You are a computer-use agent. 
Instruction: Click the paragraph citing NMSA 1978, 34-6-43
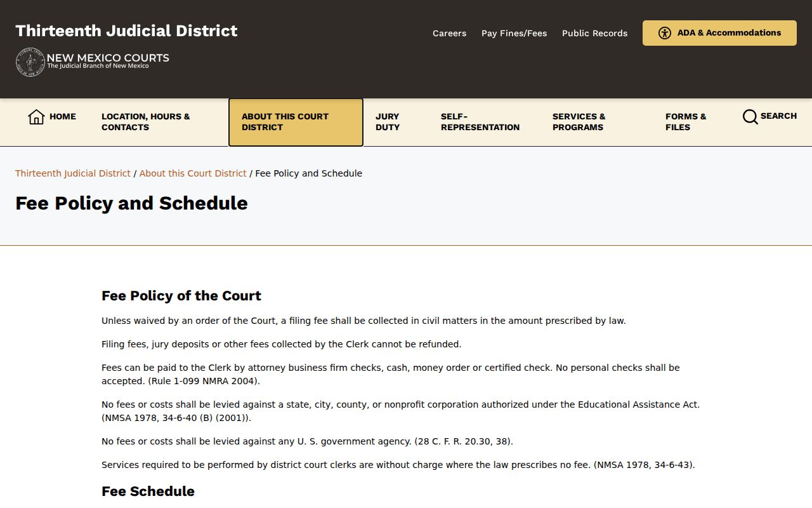pos(398,465)
